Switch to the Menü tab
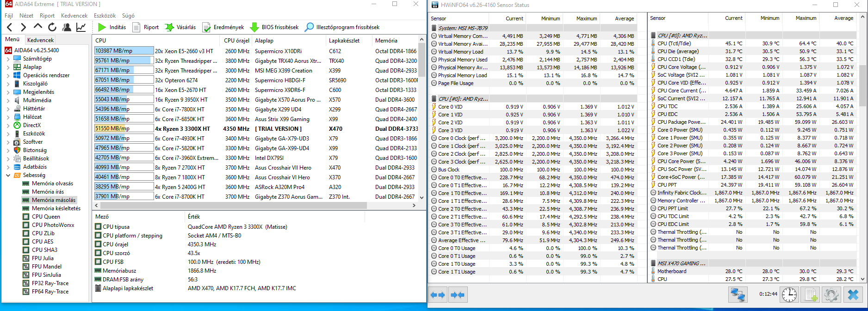 (x=12, y=40)
